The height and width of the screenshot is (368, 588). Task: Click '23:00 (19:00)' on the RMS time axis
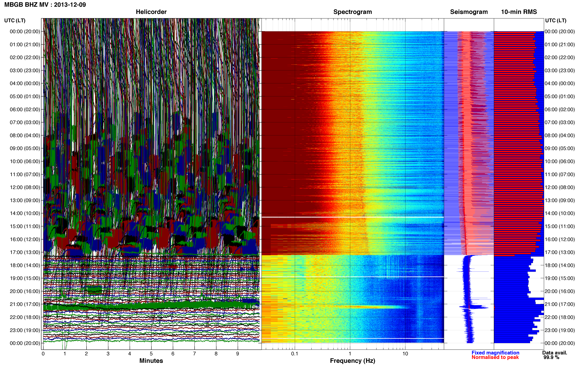pyautogui.click(x=560, y=330)
